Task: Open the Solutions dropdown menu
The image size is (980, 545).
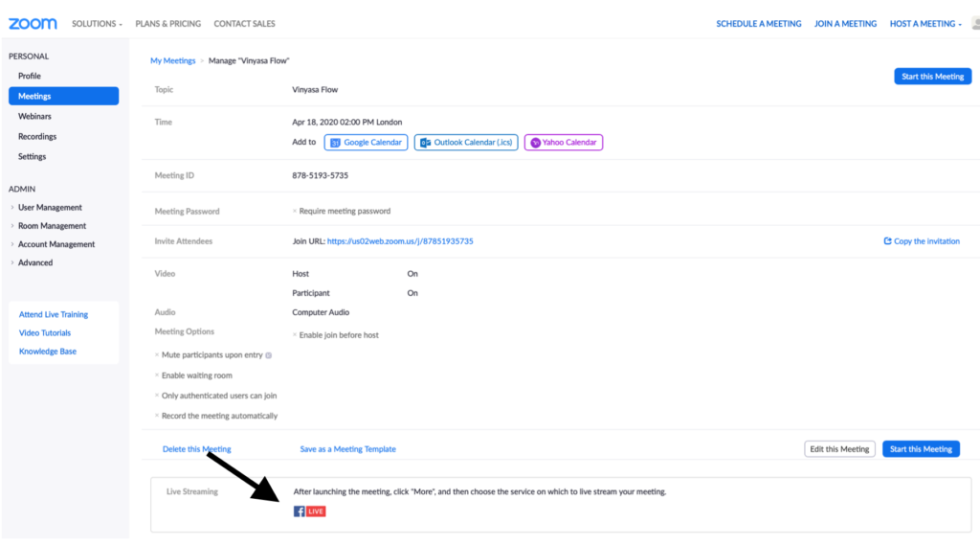Action: click(x=97, y=24)
